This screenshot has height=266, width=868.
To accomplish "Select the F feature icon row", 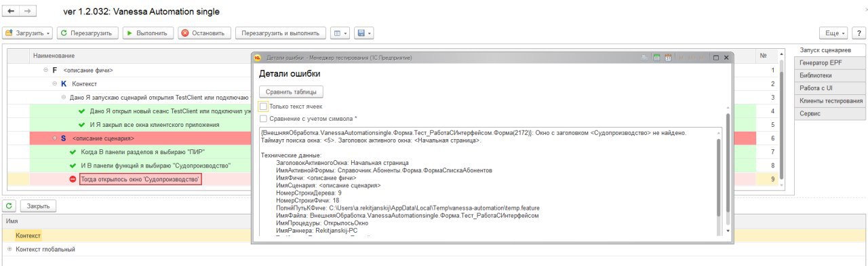I will pyautogui.click(x=55, y=71).
